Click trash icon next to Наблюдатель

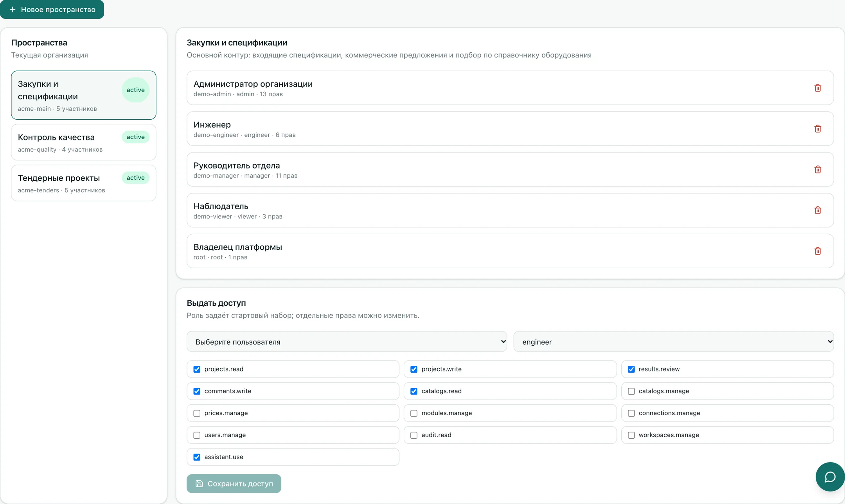click(818, 210)
